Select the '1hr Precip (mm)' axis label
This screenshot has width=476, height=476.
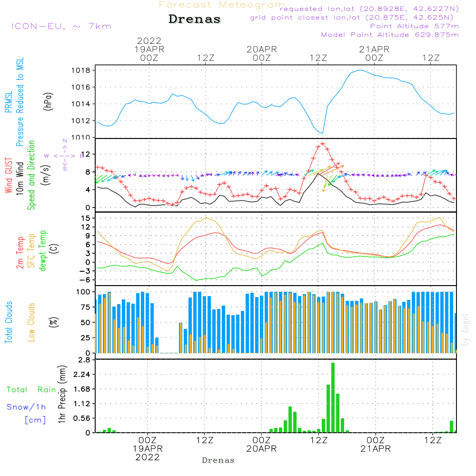[62, 394]
